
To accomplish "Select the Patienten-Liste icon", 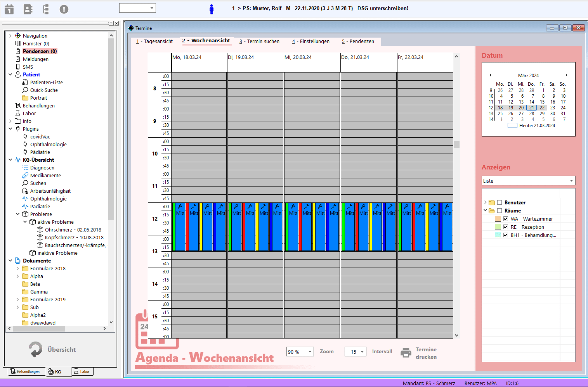I will [25, 82].
